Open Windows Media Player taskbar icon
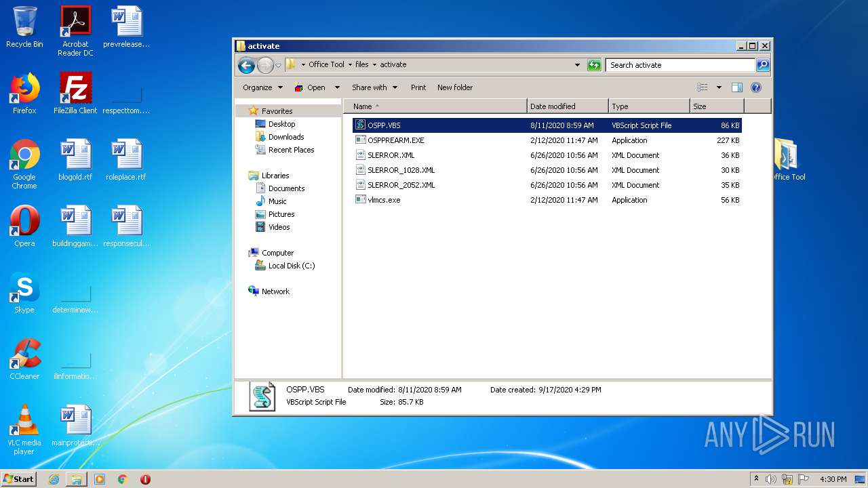 click(100, 479)
